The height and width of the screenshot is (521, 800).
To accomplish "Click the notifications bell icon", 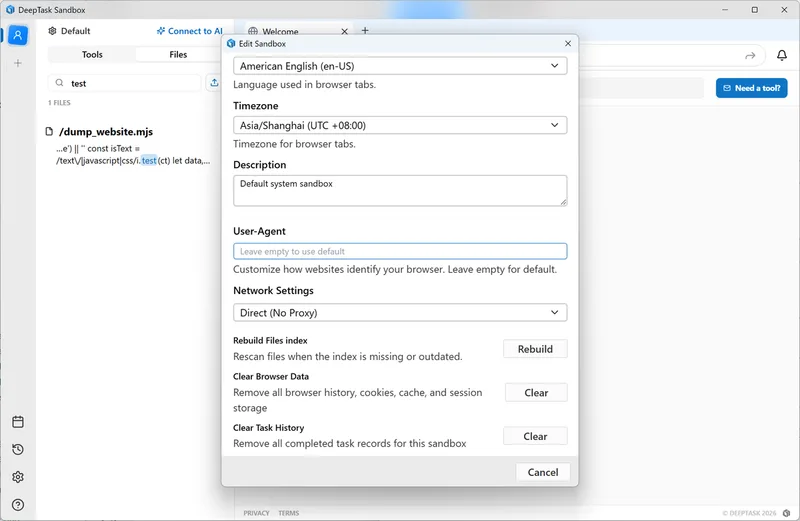I will pos(782,56).
